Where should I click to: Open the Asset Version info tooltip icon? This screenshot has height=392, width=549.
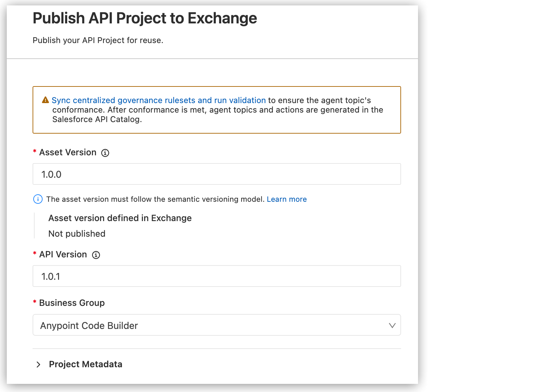click(106, 153)
